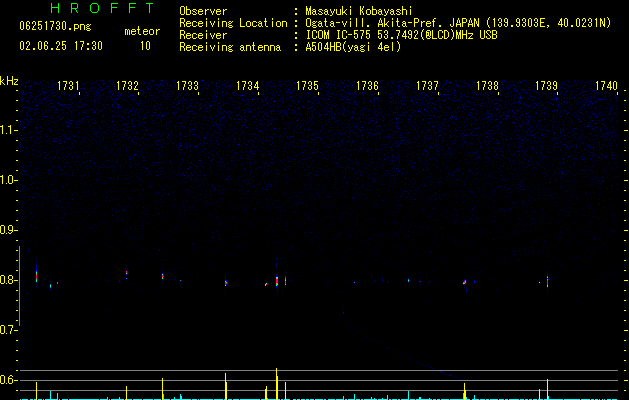
Task: Click the 1739 time axis label
Action: (546, 86)
